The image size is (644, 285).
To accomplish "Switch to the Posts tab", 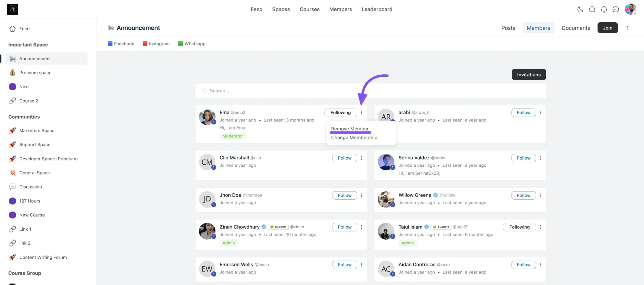I will (x=508, y=28).
